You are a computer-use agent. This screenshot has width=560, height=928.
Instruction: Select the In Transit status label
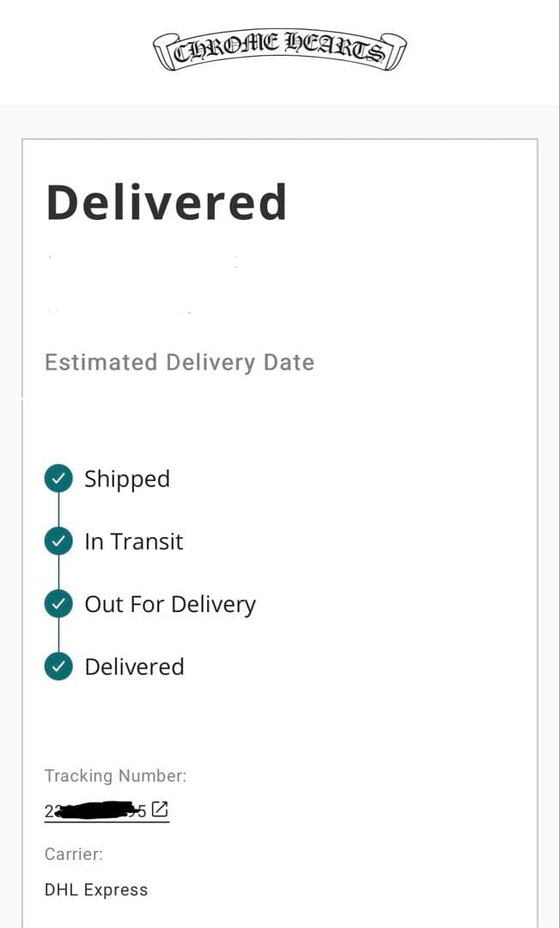pyautogui.click(x=134, y=541)
